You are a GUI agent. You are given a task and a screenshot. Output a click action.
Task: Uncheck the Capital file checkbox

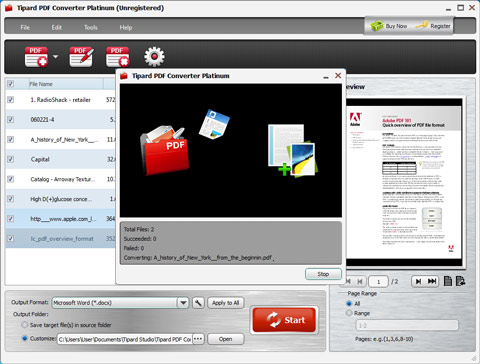[11, 159]
